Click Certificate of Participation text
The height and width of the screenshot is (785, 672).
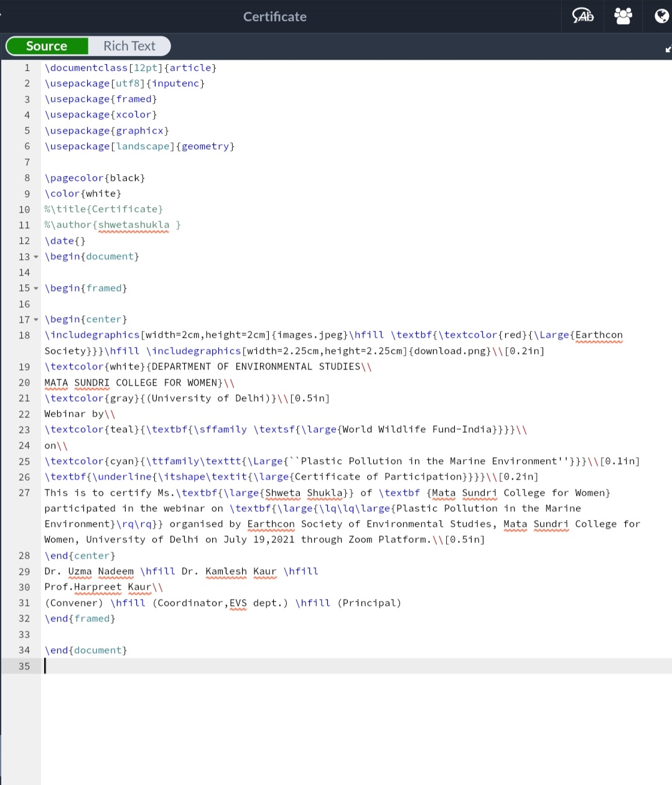coord(378,476)
